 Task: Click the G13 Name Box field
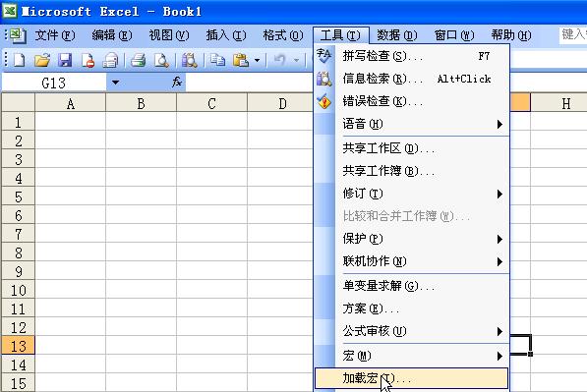tap(54, 83)
